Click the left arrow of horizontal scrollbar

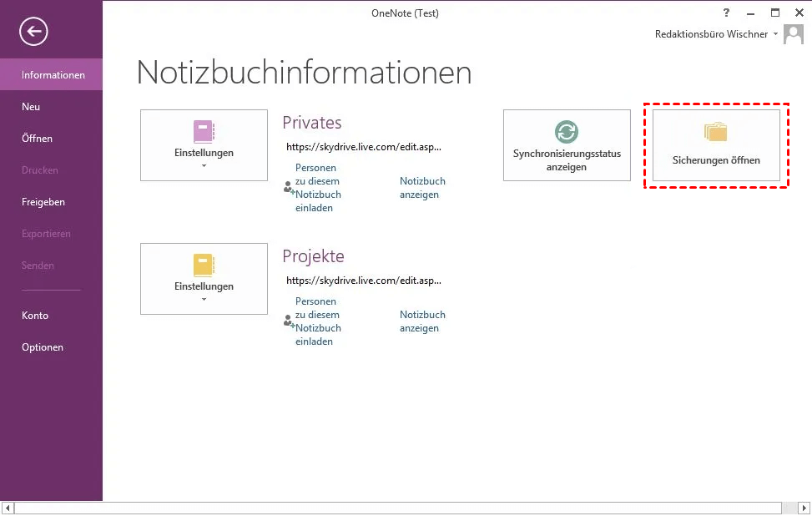pyautogui.click(x=8, y=508)
